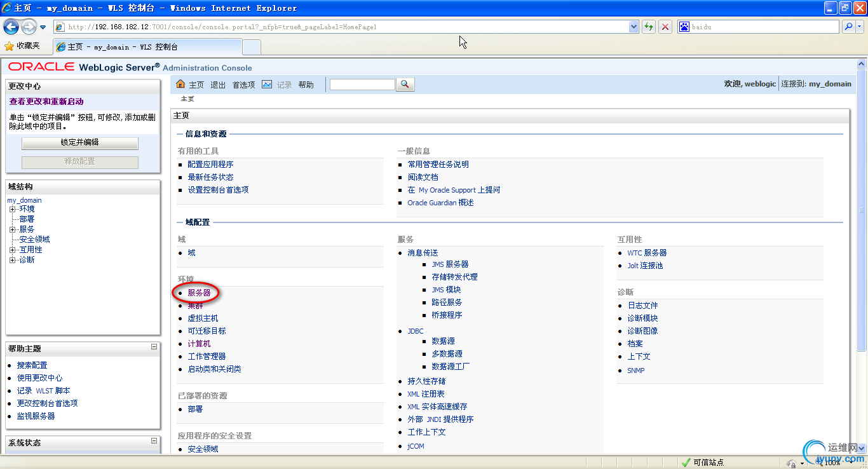The width and height of the screenshot is (868, 469).
Task: Open the 域 link under 域配置
Action: (191, 253)
